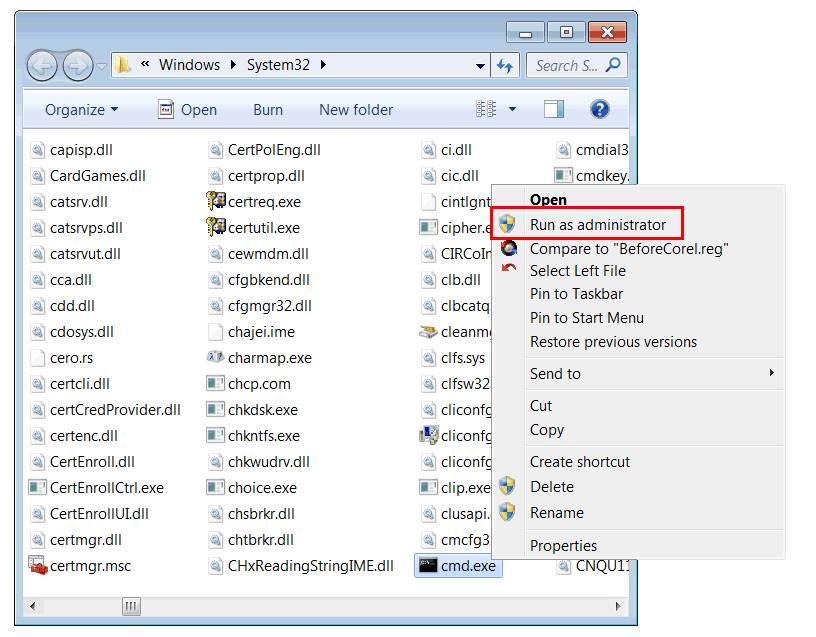
Task: Click the certutil.exe certificate icon
Action: (215, 226)
